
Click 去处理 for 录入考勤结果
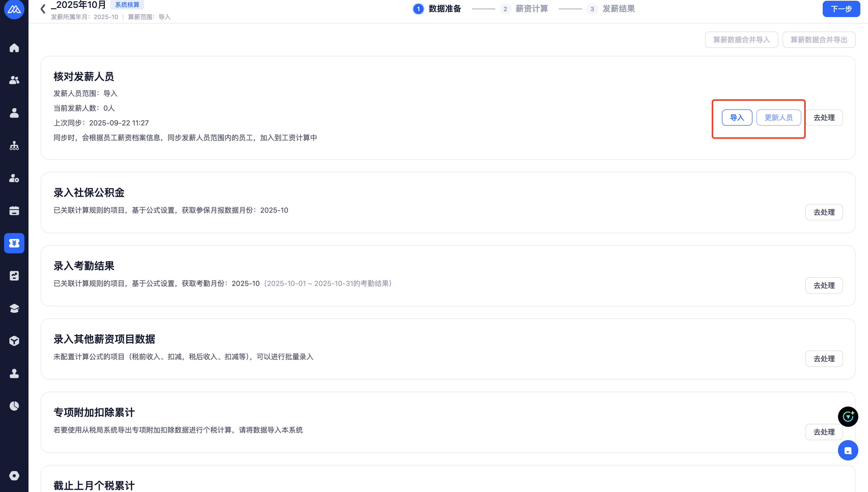click(x=824, y=285)
